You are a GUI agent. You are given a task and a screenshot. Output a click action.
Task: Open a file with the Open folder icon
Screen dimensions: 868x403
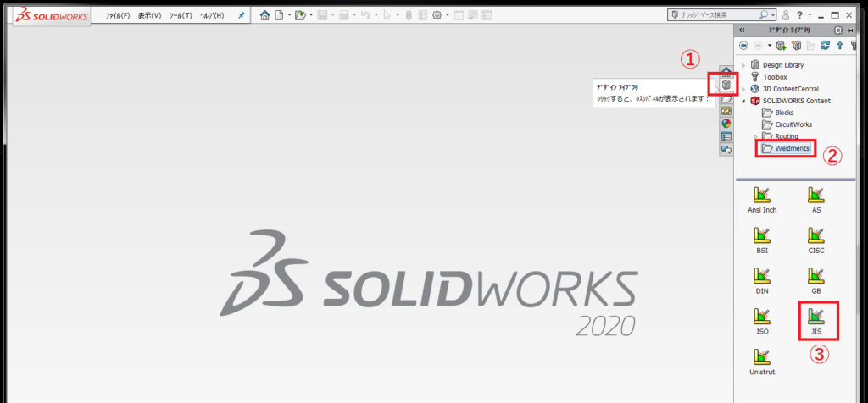301,15
